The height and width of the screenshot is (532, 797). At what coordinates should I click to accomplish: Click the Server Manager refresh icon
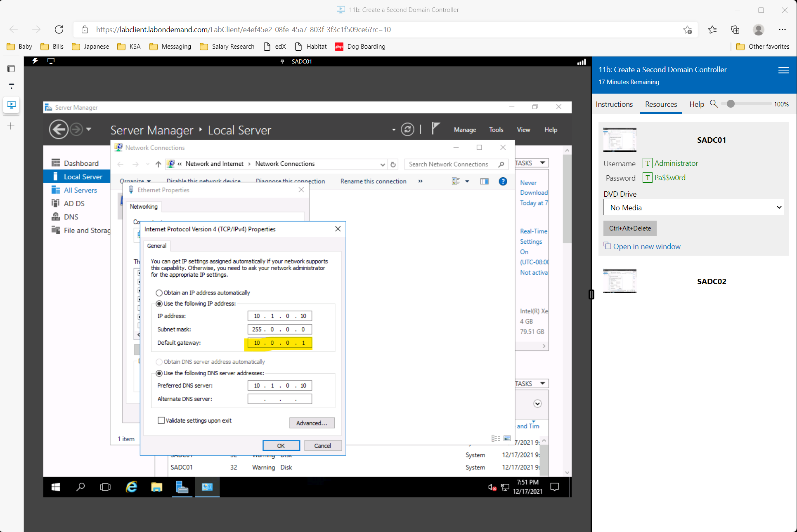(x=407, y=129)
